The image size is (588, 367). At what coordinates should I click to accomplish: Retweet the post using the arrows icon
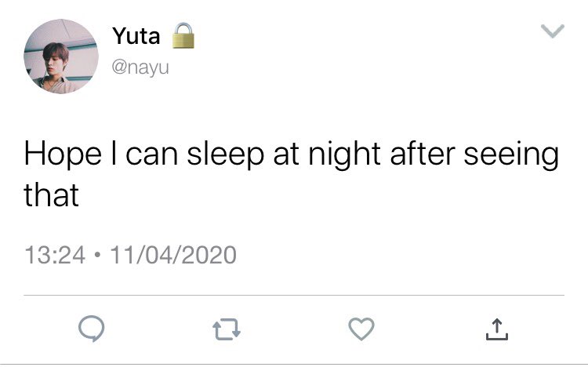[227, 329]
